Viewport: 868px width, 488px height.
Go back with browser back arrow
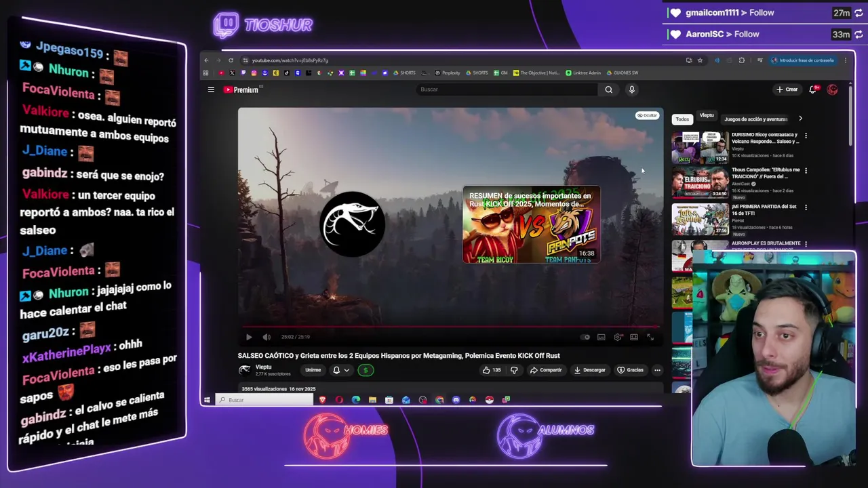click(x=207, y=60)
